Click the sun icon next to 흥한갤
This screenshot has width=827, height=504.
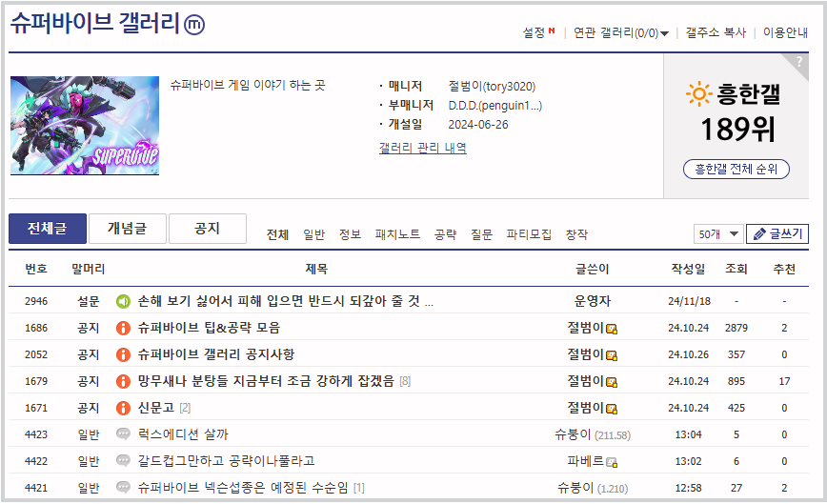click(x=698, y=93)
